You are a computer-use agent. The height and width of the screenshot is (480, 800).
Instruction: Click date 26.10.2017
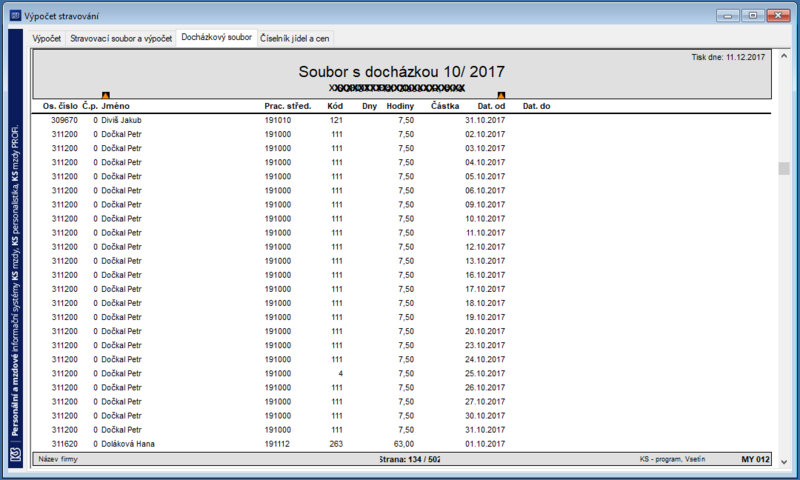tap(485, 388)
